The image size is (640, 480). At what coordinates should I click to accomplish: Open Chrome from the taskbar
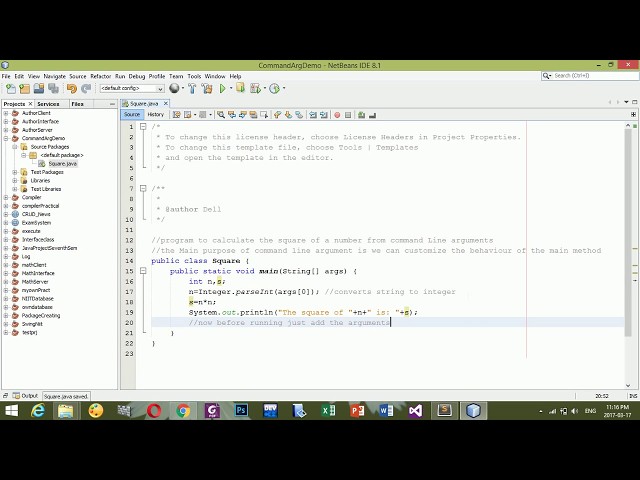point(183,411)
